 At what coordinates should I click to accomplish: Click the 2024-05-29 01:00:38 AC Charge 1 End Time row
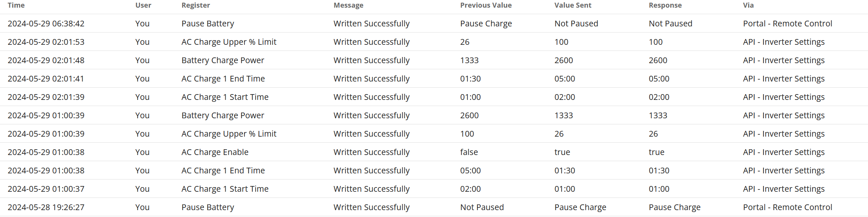[x=434, y=170]
